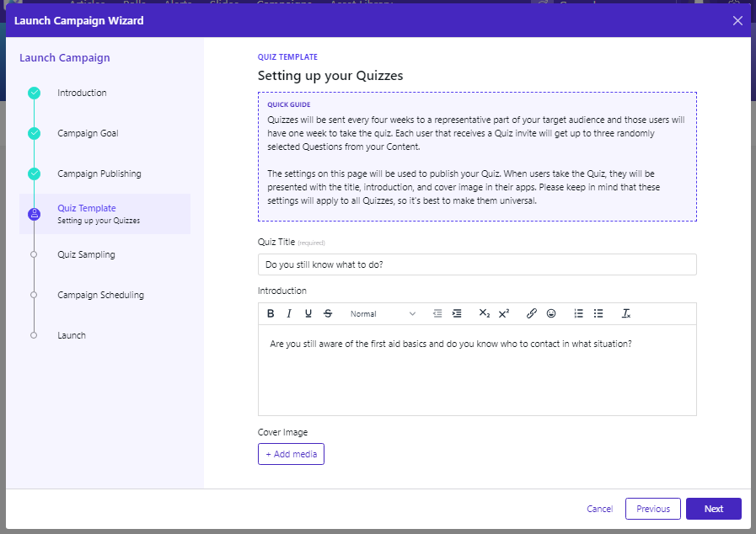Viewport: 756px width, 534px height.
Task: Insert a hyperlink using the link icon
Action: tap(531, 313)
